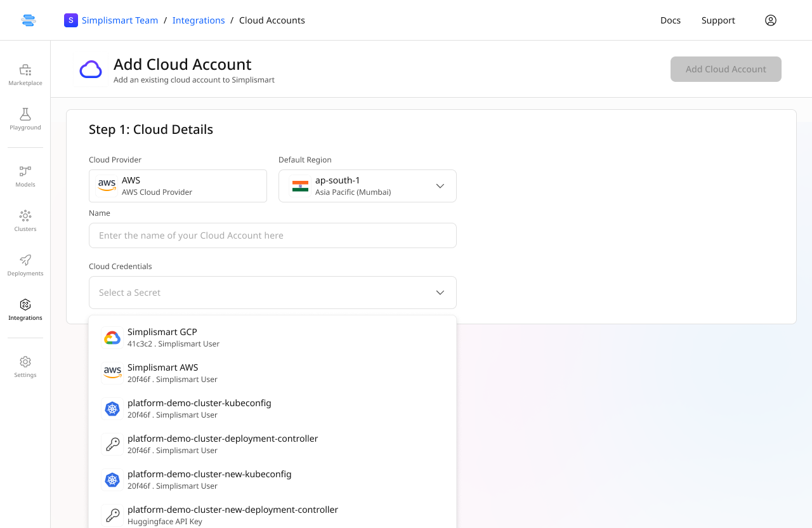Screen dimensions: 812x528
Task: Click key icon for platform-demo-cluster-new-deployment-controller
Action: tap(112, 516)
